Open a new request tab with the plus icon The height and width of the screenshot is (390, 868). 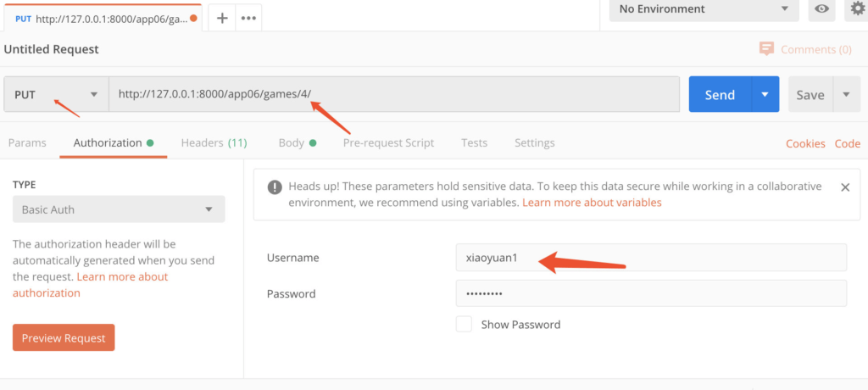point(222,18)
